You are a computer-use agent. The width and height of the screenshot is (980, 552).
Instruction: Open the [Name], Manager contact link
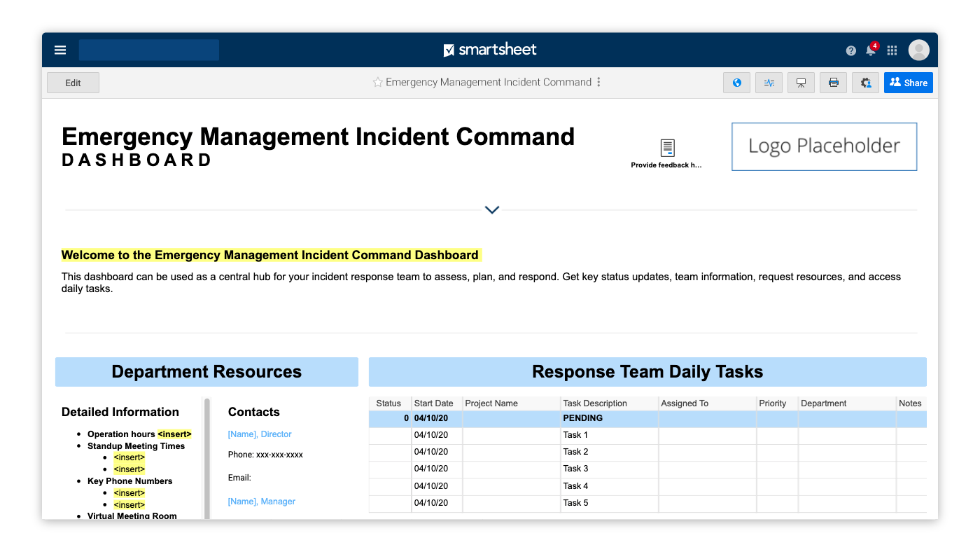(262, 502)
